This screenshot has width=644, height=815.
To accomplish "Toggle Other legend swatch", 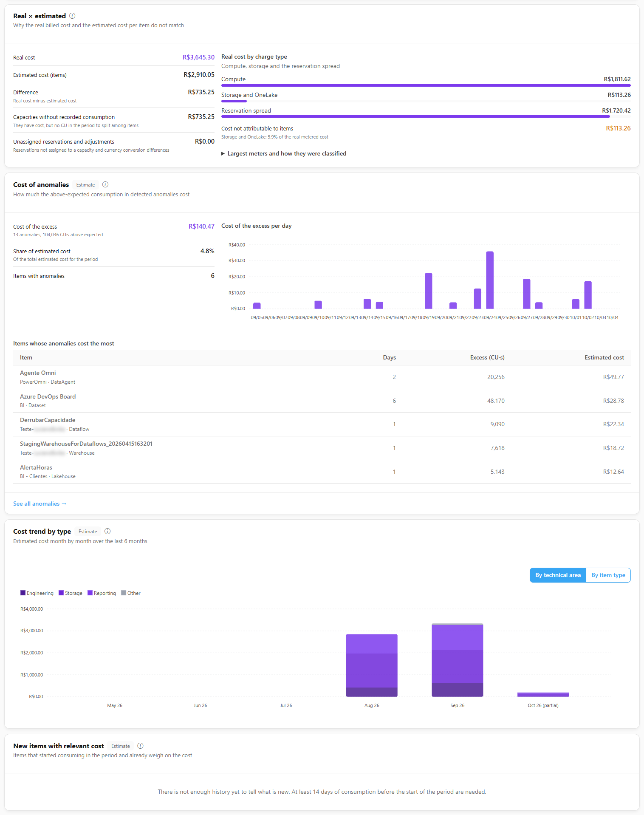I will pyautogui.click(x=124, y=593).
